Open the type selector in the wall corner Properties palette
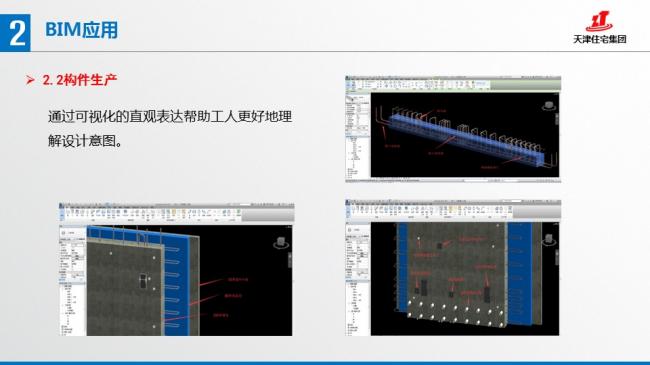The height and width of the screenshot is (365, 650). click(73, 233)
